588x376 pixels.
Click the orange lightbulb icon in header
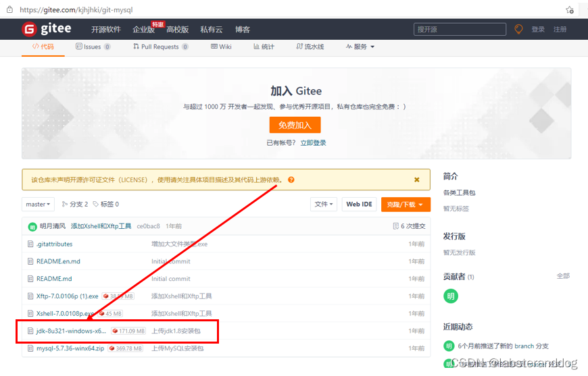point(518,29)
